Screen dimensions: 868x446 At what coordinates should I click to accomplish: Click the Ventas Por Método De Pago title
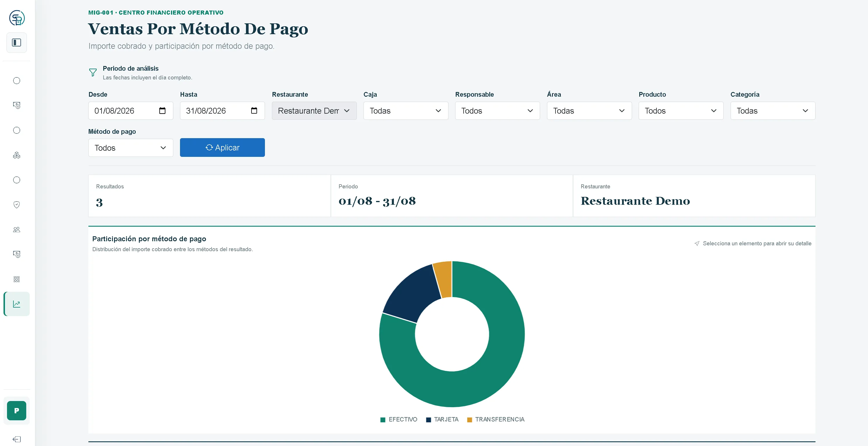(x=198, y=29)
